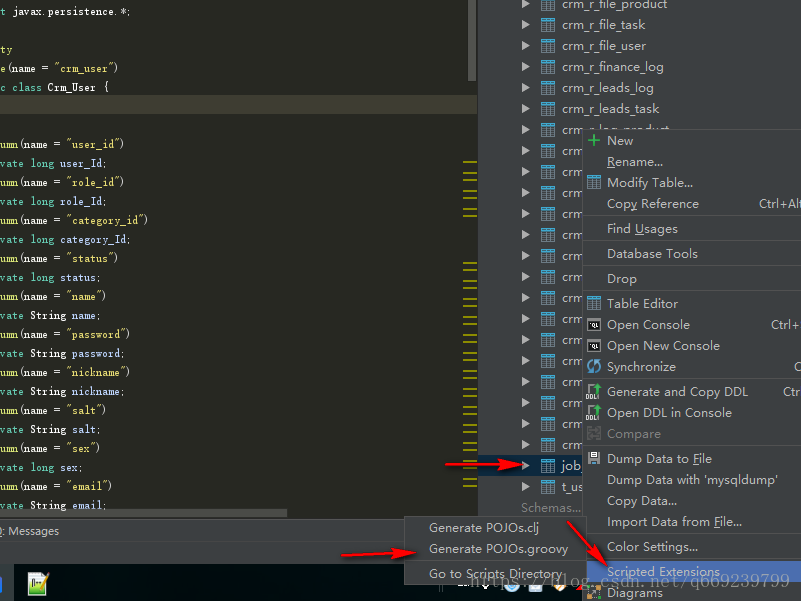Click the crm_r_file_task table icon
The height and width of the screenshot is (601, 801).
click(x=548, y=25)
